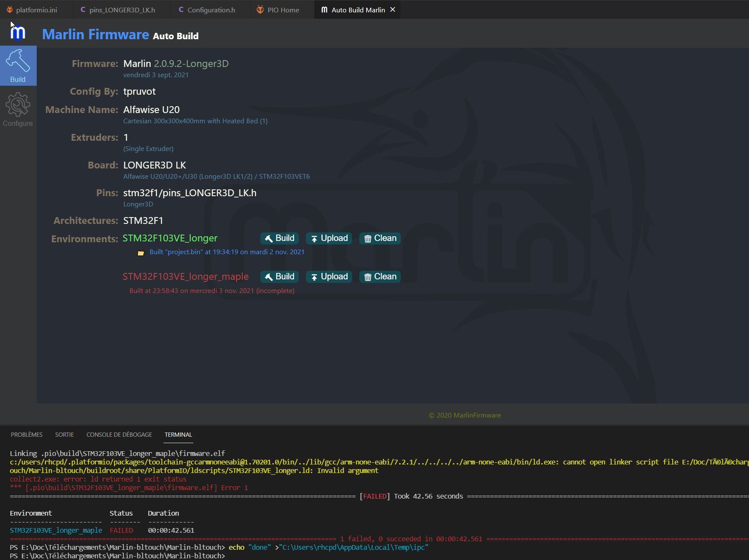The height and width of the screenshot is (560, 749).
Task: Click the vendredi 3 sept. 2021 firmware date
Action: (x=156, y=75)
